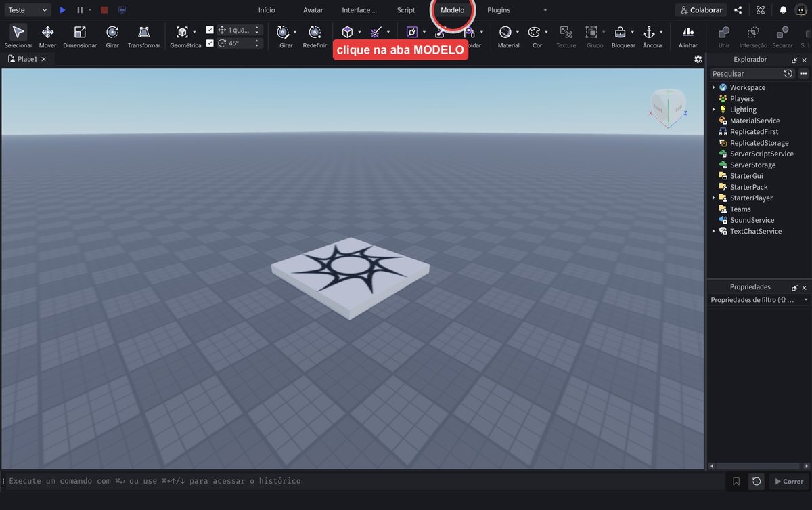The width and height of the screenshot is (812, 510).
Task: Open the Plugins tab
Action: (499, 10)
